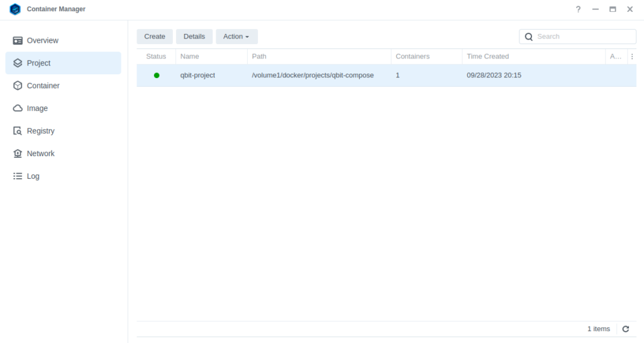This screenshot has width=644, height=343.
Task: Click the Network house icon
Action: tap(18, 153)
